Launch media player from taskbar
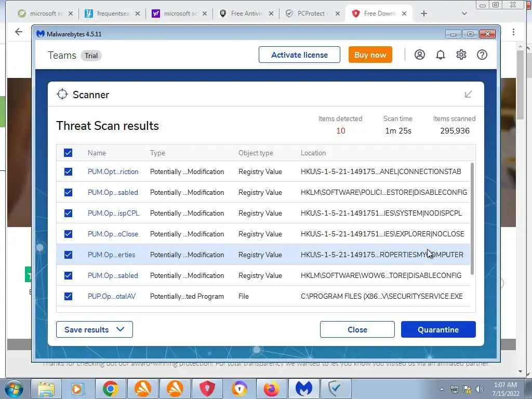The image size is (532, 399). 78,389
